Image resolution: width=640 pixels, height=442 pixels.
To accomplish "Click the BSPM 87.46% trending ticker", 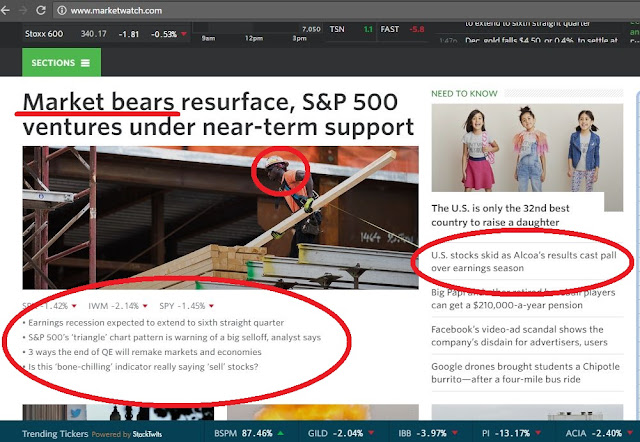I will [x=249, y=433].
